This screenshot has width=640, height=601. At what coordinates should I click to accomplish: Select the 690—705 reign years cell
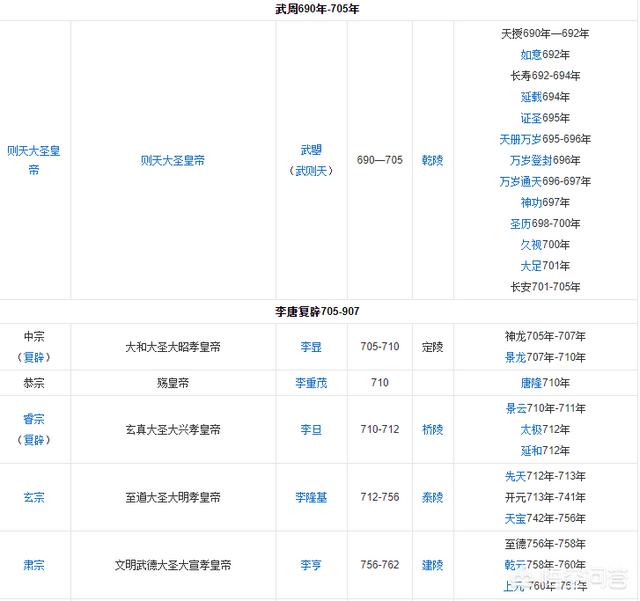pos(380,160)
